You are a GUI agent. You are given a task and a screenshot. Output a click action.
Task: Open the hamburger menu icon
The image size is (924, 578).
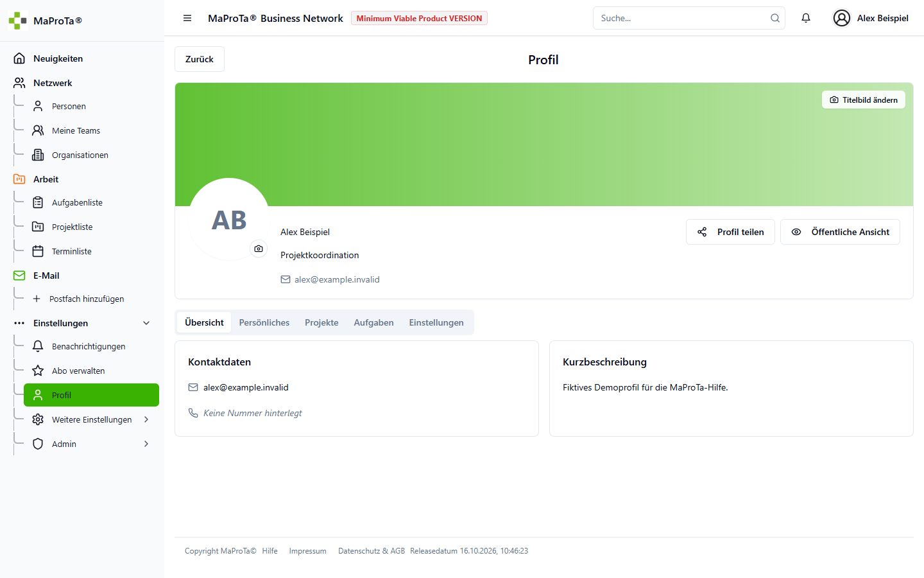[x=187, y=18]
